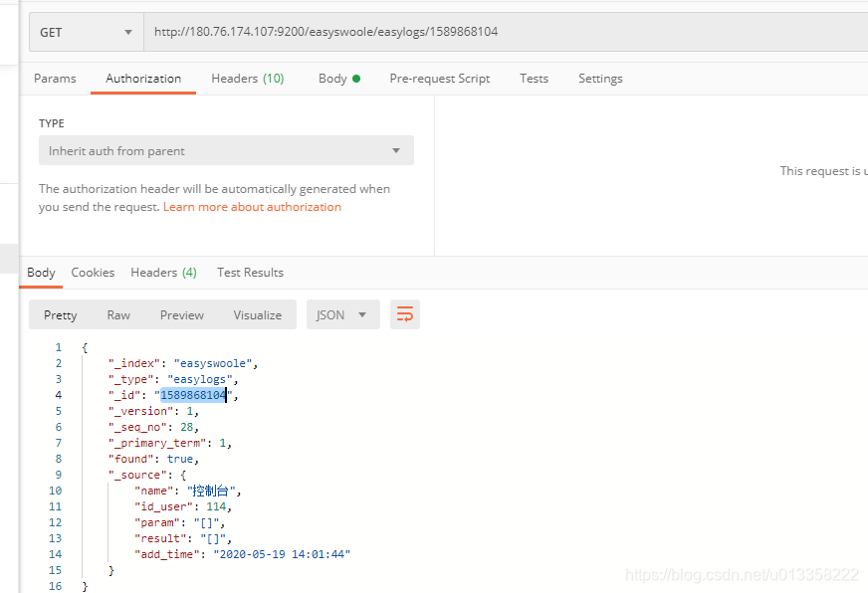This screenshot has width=868, height=593.
Task: Open the request Settings tab
Action: pos(600,78)
